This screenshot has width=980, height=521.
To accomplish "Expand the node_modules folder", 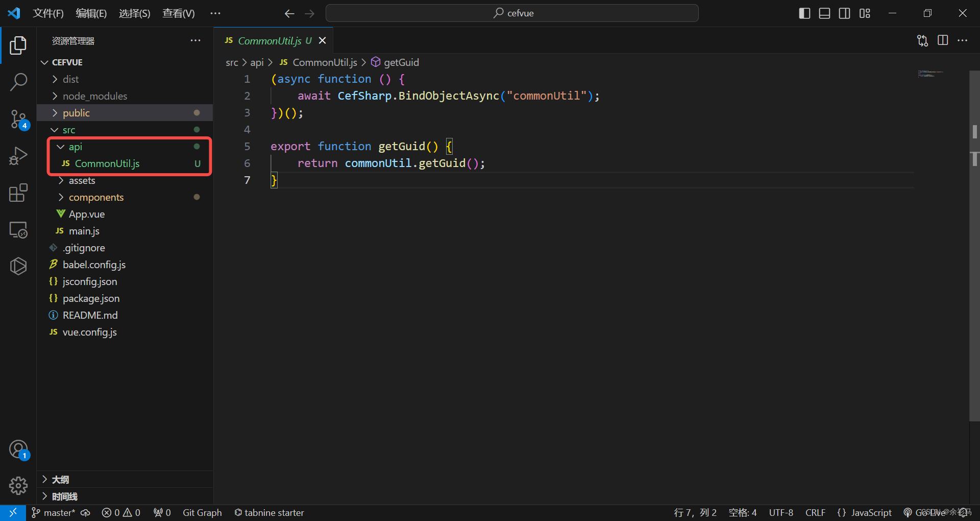I will 94,96.
